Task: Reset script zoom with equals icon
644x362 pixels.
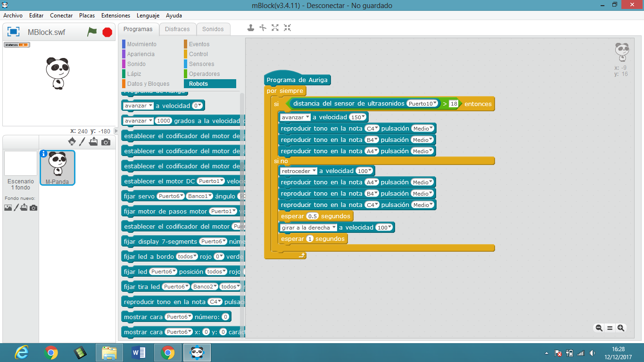Action: pos(610,328)
